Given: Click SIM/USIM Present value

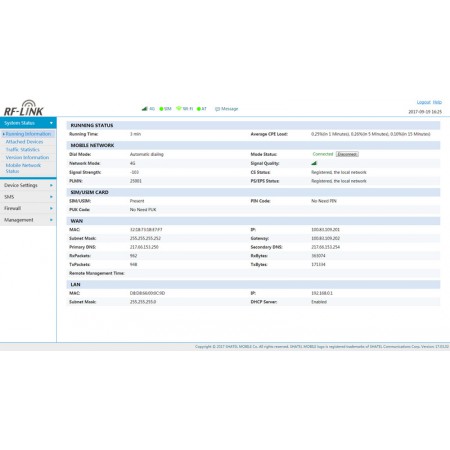Looking at the screenshot, I should [137, 201].
